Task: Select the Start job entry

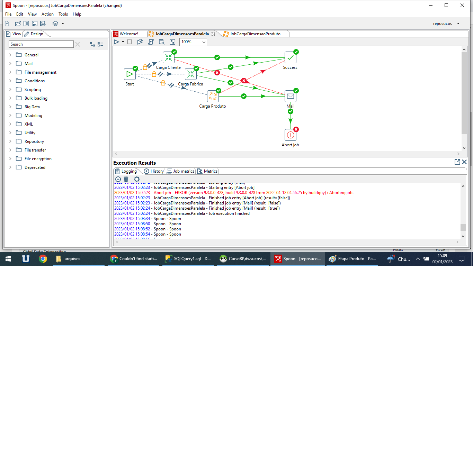Action: tap(130, 74)
